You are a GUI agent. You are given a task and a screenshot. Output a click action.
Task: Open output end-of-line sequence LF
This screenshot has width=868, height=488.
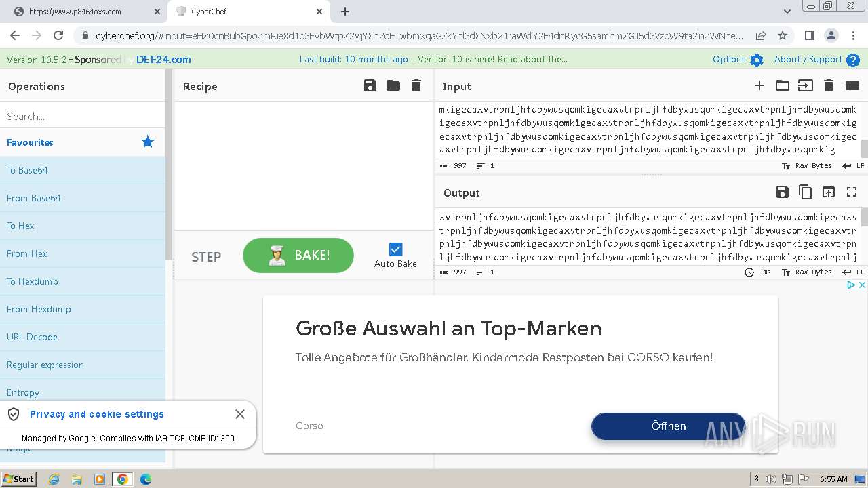coord(853,272)
